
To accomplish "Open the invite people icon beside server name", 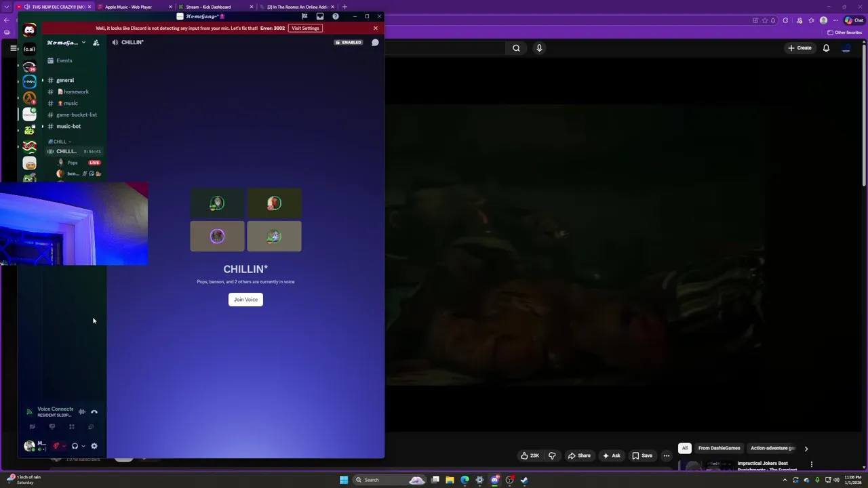I will pos(96,43).
